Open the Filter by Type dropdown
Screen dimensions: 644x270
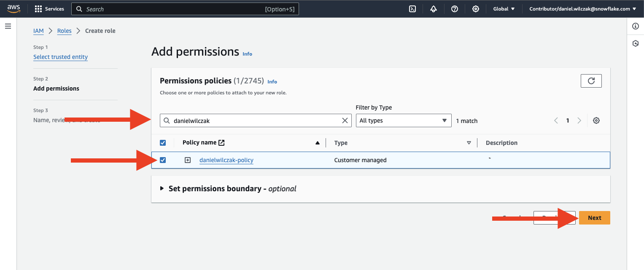click(x=403, y=120)
